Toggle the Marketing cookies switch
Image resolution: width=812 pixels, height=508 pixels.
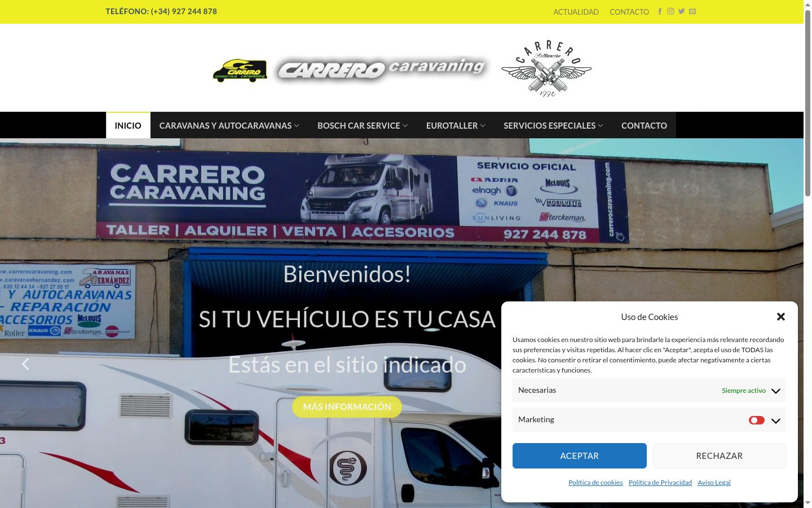click(756, 420)
